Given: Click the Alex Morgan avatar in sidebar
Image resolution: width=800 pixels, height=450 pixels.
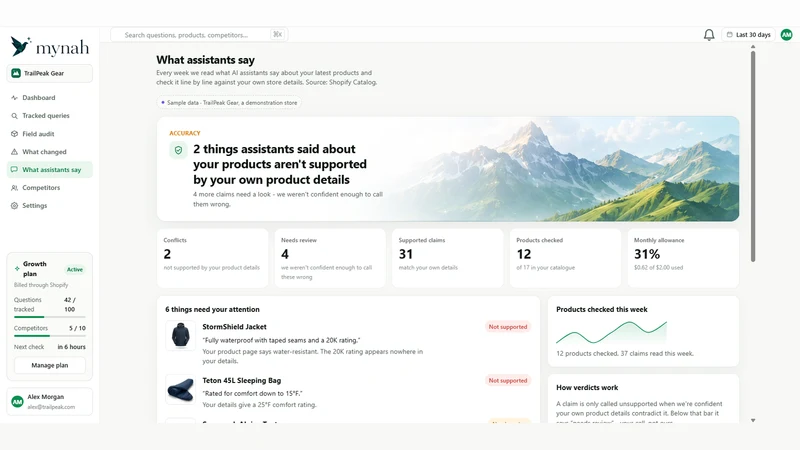Looking at the screenshot, I should (x=17, y=402).
